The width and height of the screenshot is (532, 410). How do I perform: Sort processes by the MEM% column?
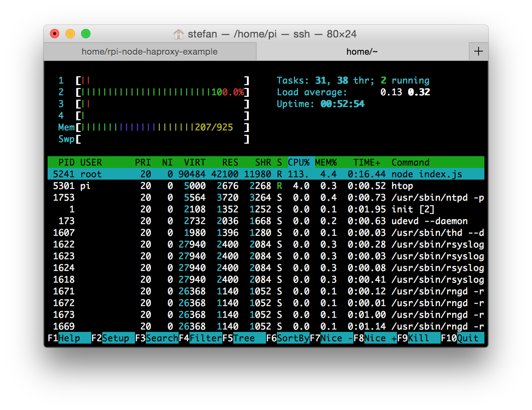point(326,162)
